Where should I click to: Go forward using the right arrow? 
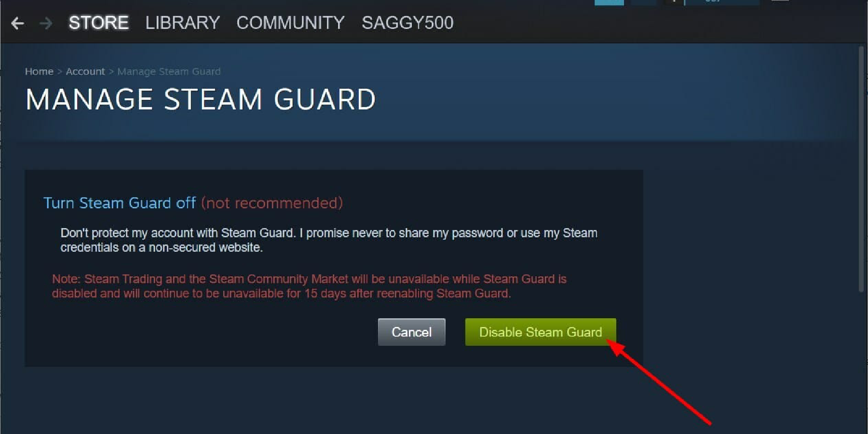[46, 23]
